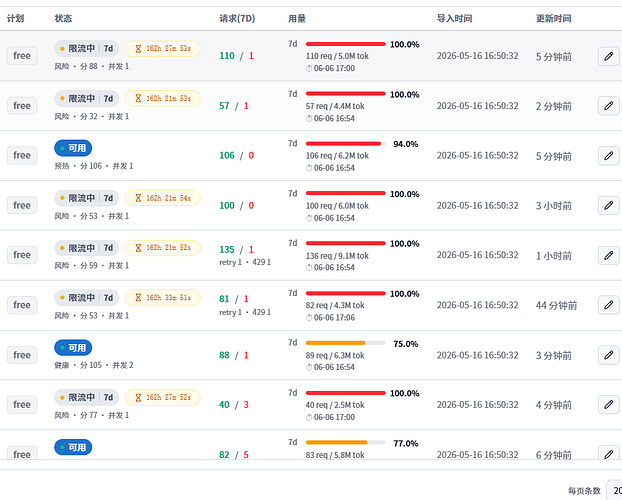Click the 限流中 7d badge in the 分 59 row
The width and height of the screenshot is (622, 500).
tap(86, 248)
